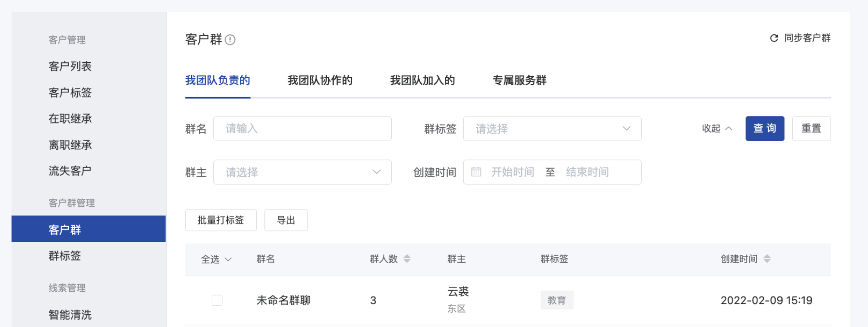Click the 查询 button

pyautogui.click(x=765, y=128)
